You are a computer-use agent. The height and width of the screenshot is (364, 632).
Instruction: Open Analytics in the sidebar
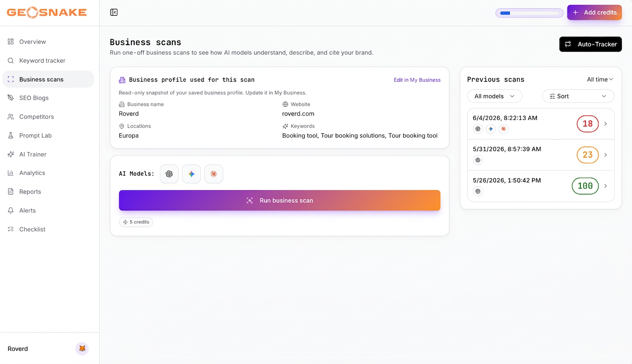[48, 173]
